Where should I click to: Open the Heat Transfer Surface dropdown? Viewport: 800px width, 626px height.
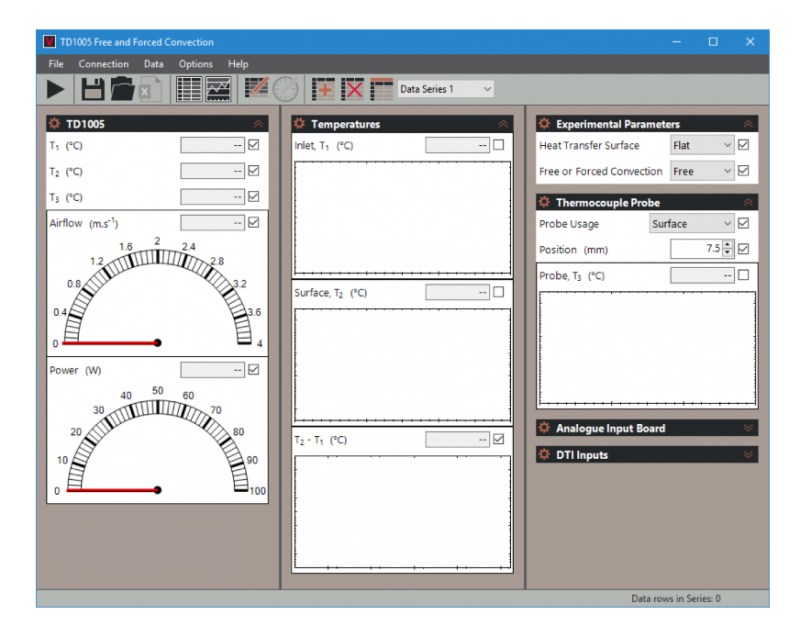pos(702,145)
